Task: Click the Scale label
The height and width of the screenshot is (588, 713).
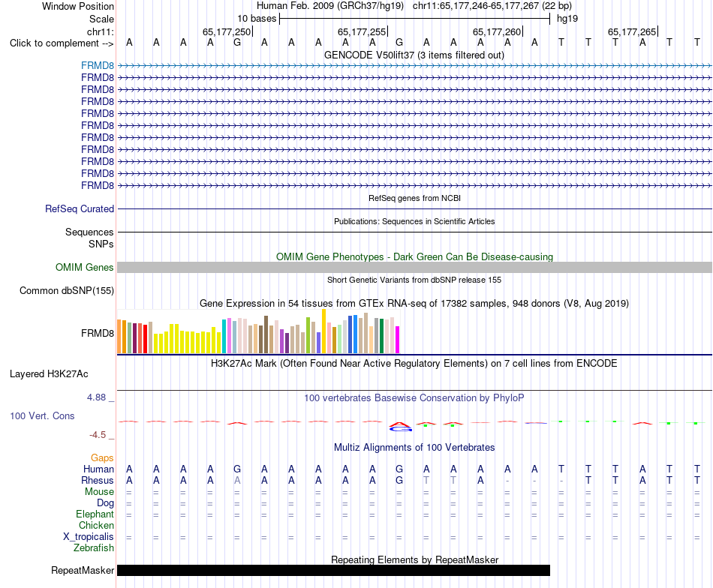Action: [102, 19]
